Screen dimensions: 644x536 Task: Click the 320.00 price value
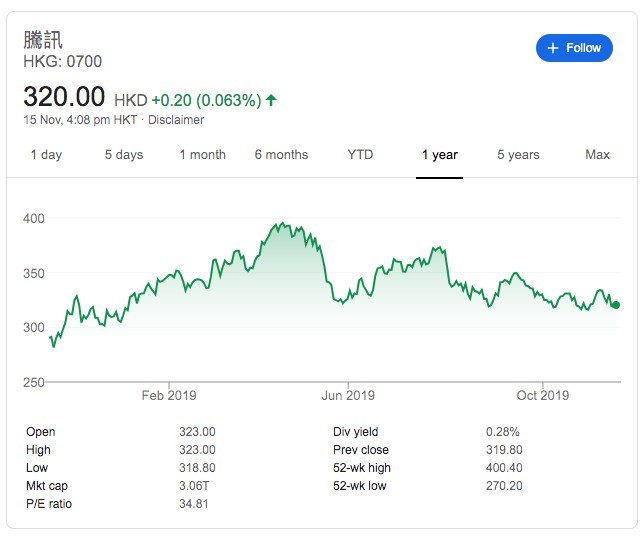tap(64, 97)
